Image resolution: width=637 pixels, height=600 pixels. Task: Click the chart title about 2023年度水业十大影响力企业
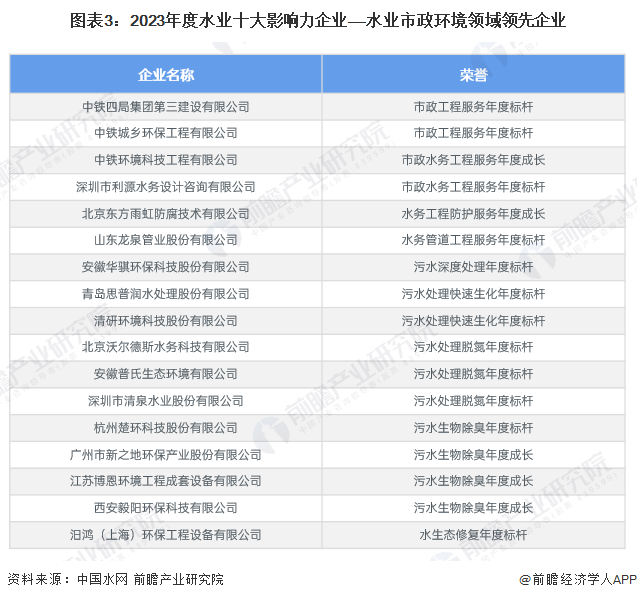318,21
